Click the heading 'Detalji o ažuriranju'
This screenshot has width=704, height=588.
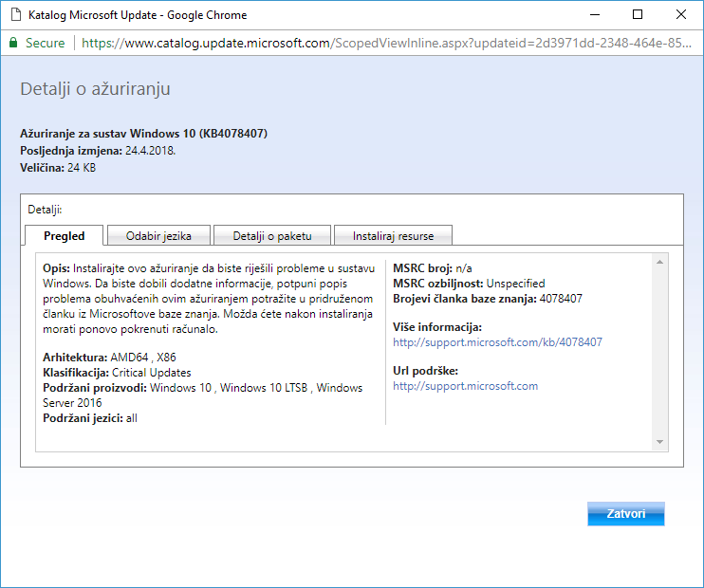(95, 89)
